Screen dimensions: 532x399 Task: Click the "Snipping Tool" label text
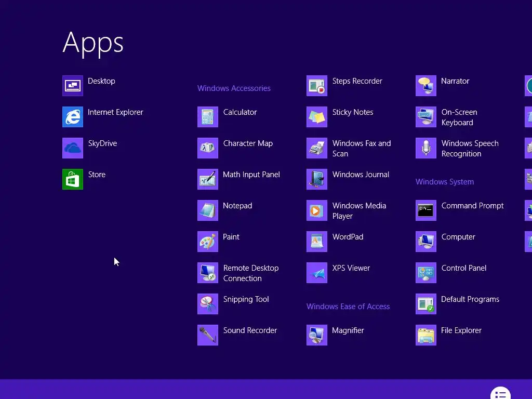[246, 300]
